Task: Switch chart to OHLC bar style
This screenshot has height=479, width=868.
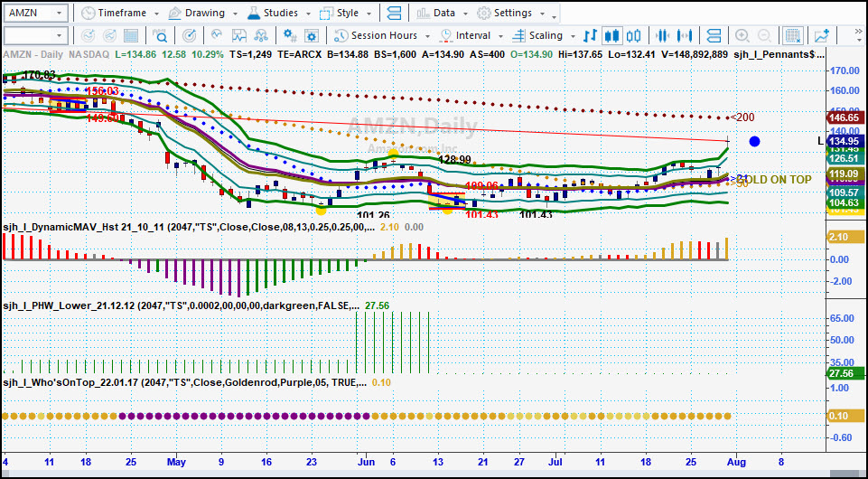Action: coord(591,36)
